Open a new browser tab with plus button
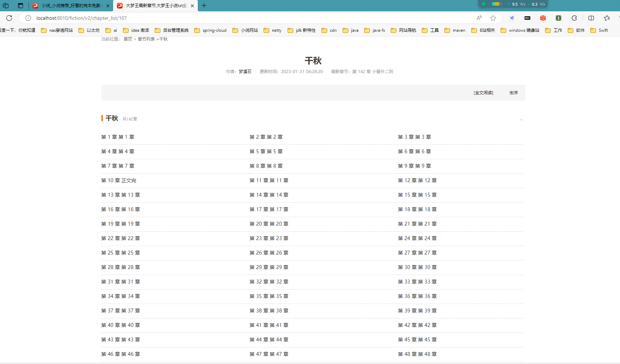 [x=204, y=6]
